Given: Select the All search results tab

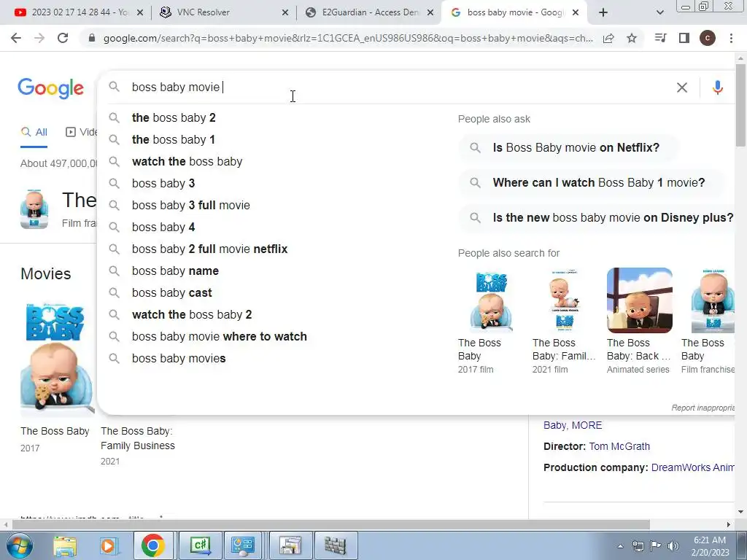Looking at the screenshot, I should 34,133.
